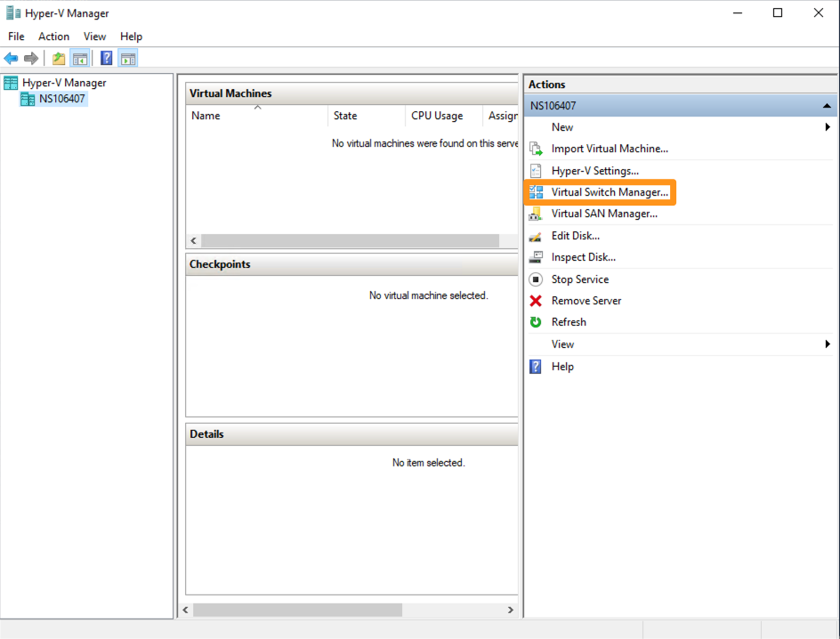840x639 pixels.
Task: Select the NS106407 server in tree
Action: (x=61, y=99)
